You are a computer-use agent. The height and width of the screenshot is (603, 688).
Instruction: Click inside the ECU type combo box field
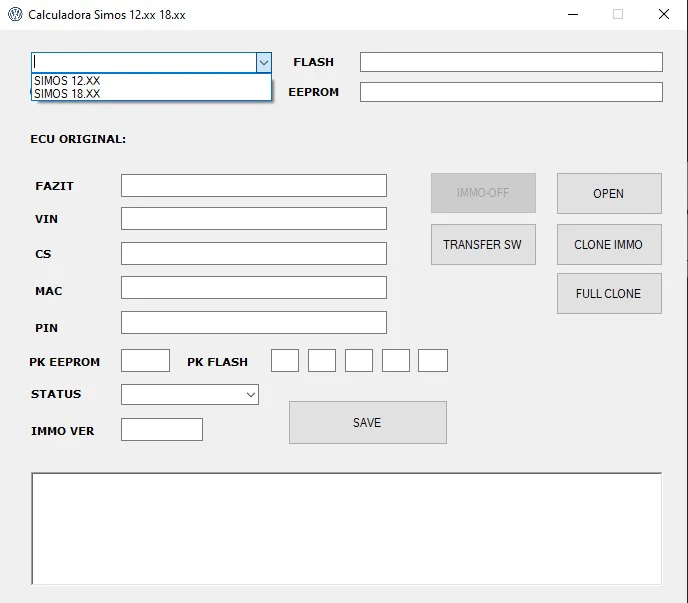pos(144,62)
